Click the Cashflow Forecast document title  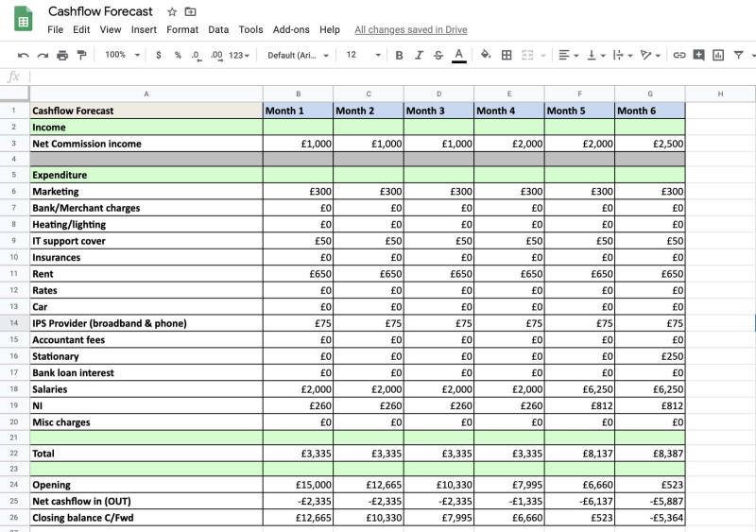click(x=100, y=11)
